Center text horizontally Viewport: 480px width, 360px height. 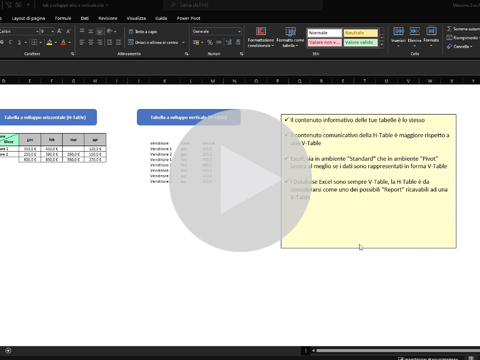(91, 42)
